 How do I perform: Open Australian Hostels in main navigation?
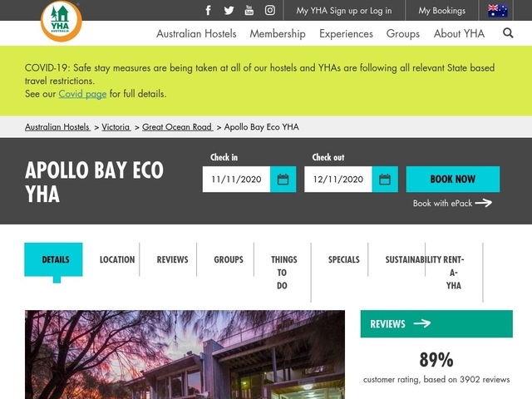(196, 33)
